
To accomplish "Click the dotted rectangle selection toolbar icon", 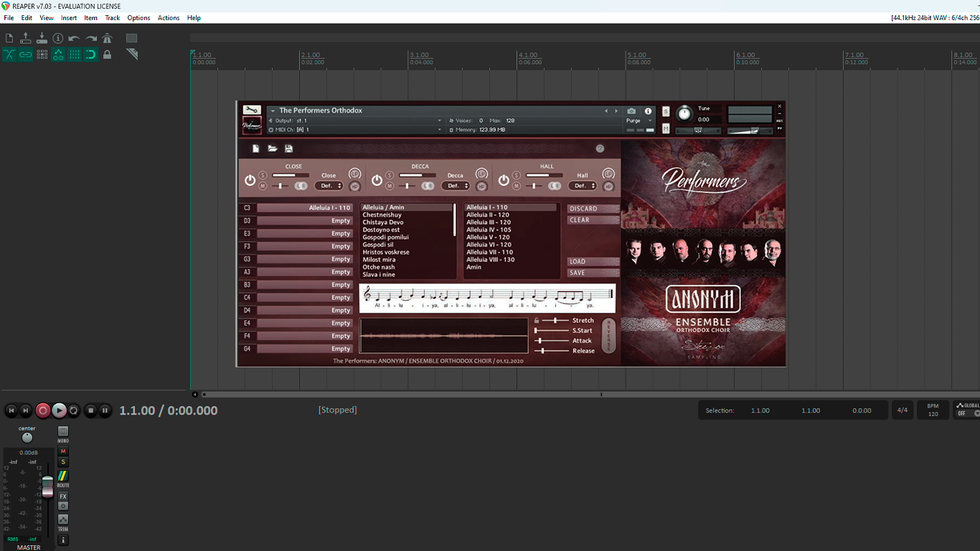I will point(131,38).
